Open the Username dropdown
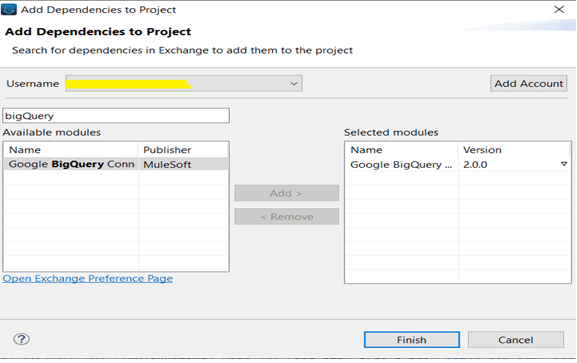Screen dimensions: 577x363 point(184,84)
